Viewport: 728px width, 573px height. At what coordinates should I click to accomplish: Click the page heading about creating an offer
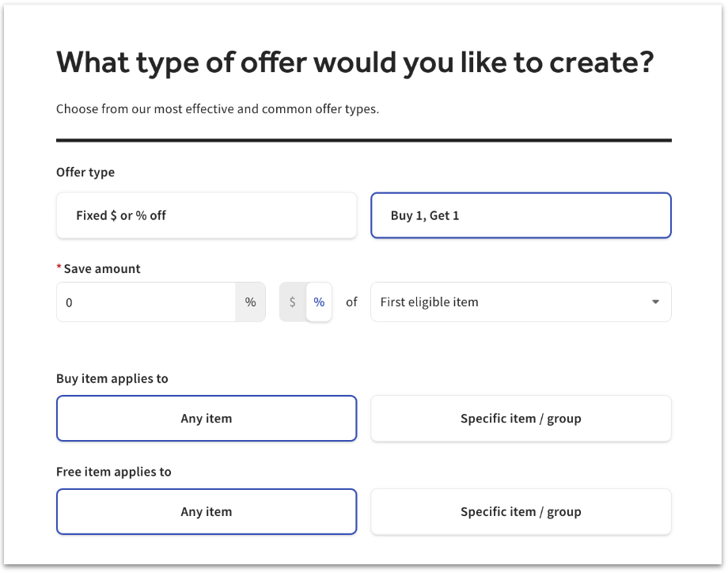355,62
